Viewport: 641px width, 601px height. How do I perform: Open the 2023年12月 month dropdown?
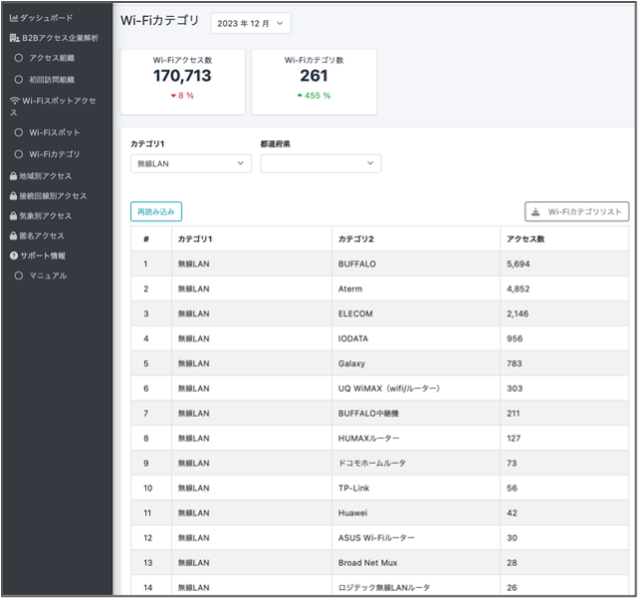(x=251, y=23)
